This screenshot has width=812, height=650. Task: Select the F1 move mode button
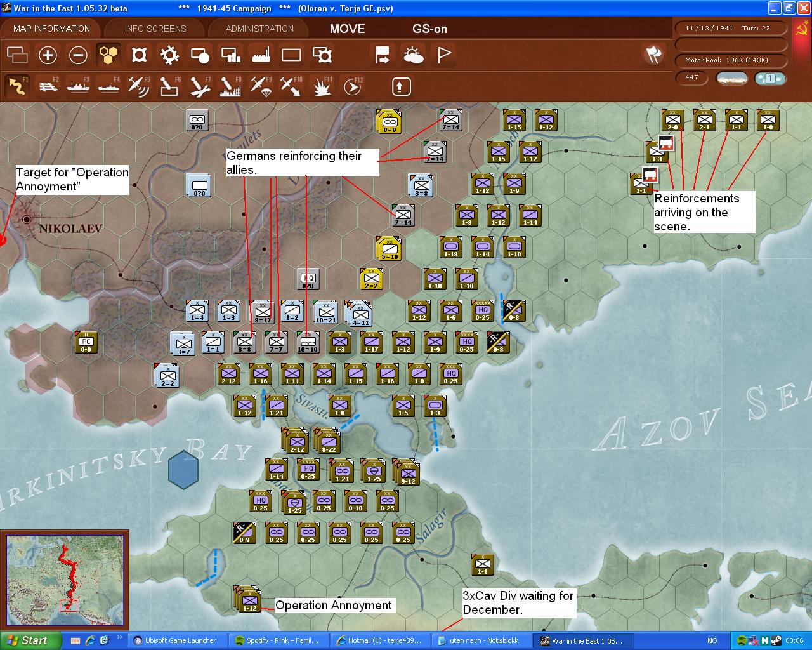pyautogui.click(x=17, y=86)
